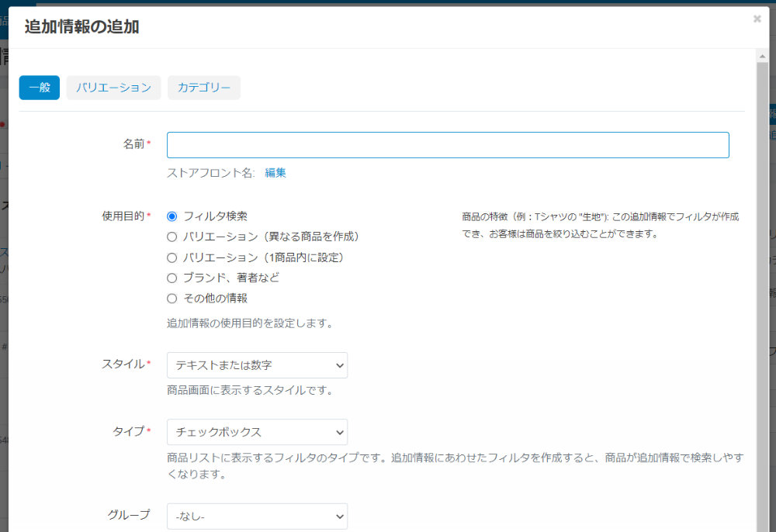Click the 商品リストに表示するフィルタのタイプです hint text

tap(456, 466)
